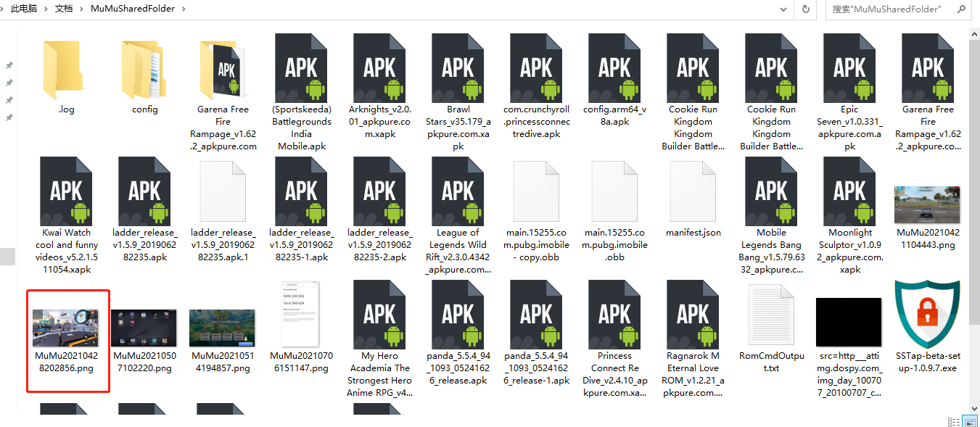Select config.arm64_v8a.apk file icon
Screen dimensions: 980x427
tap(615, 67)
